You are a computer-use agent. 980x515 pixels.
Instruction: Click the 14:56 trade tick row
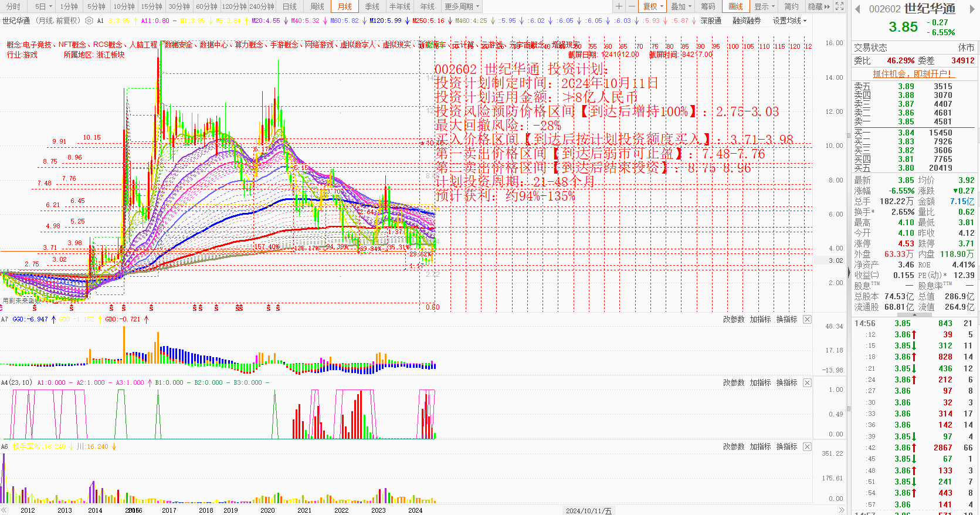click(913, 323)
